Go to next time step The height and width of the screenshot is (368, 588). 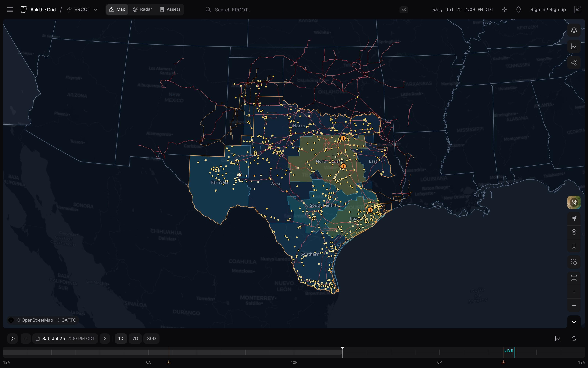105,339
